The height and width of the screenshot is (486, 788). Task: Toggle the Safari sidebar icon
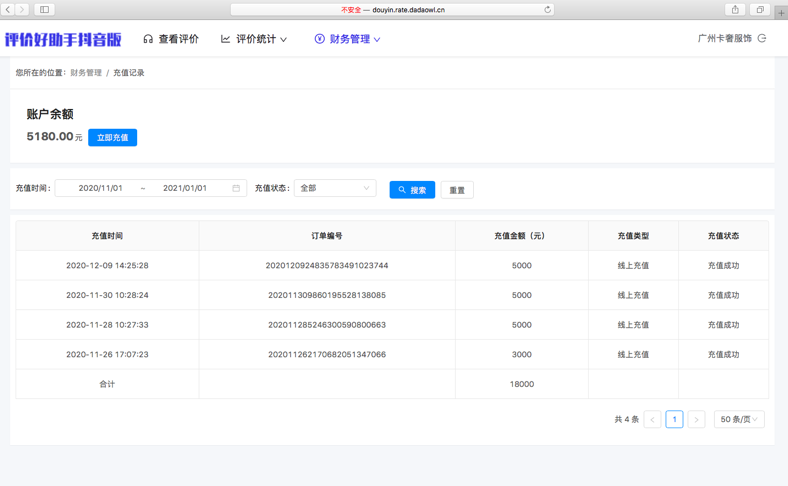(44, 10)
